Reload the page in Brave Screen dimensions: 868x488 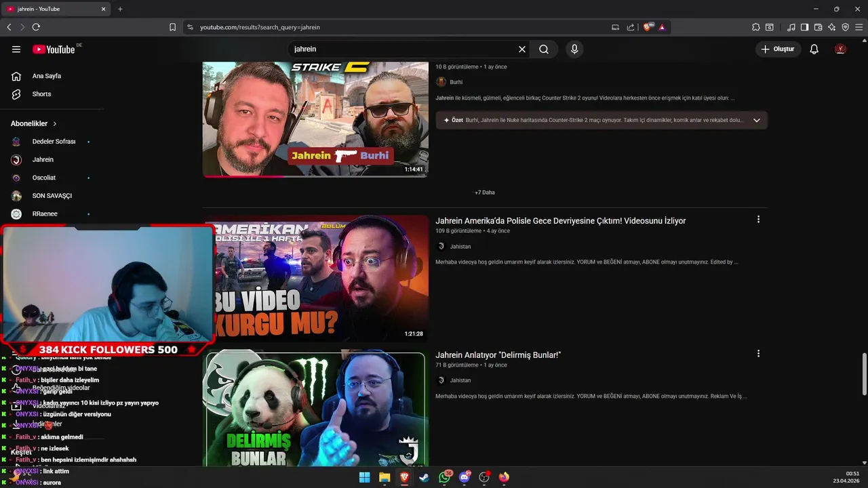36,27
